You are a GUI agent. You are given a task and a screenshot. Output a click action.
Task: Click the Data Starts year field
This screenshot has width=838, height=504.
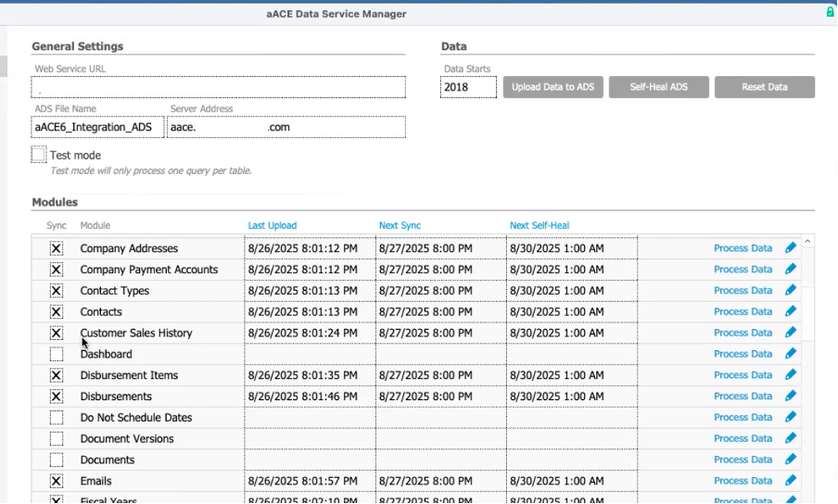[468, 87]
